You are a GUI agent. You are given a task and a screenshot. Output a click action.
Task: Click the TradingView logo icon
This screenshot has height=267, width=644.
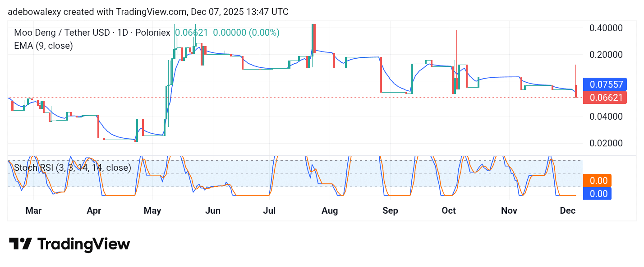tap(22, 244)
